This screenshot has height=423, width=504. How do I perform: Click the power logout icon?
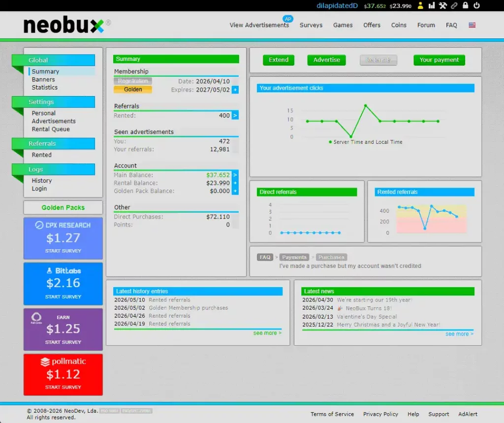(476, 5)
